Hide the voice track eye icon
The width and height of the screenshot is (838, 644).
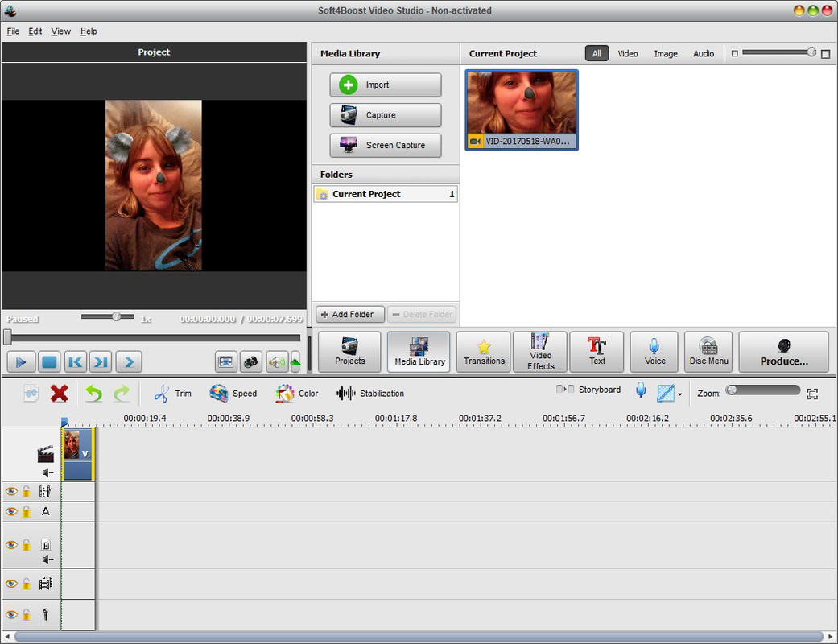pyautogui.click(x=11, y=614)
